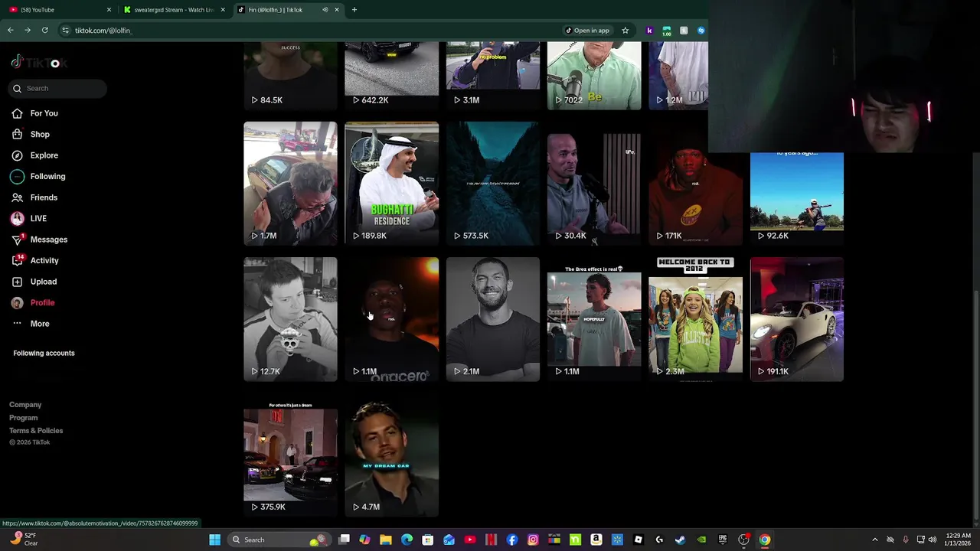
Task: Click the Upload plus icon in sidebar
Action: (x=17, y=282)
